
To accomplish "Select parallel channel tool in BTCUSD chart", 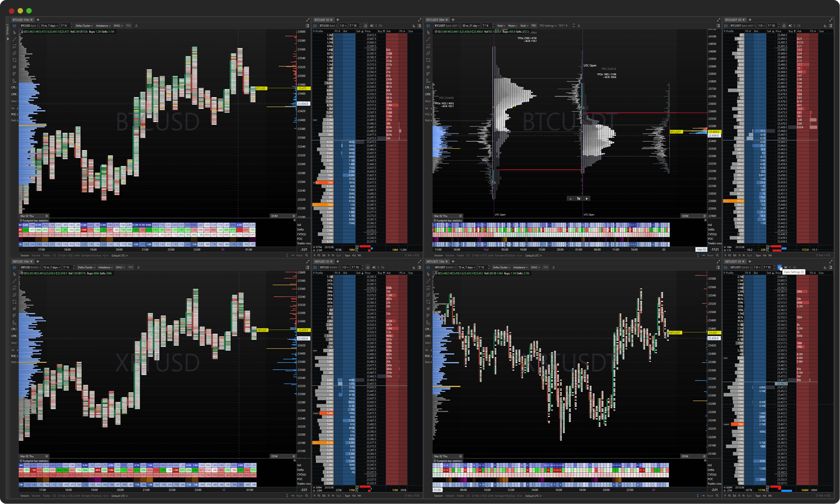I will pos(14,53).
